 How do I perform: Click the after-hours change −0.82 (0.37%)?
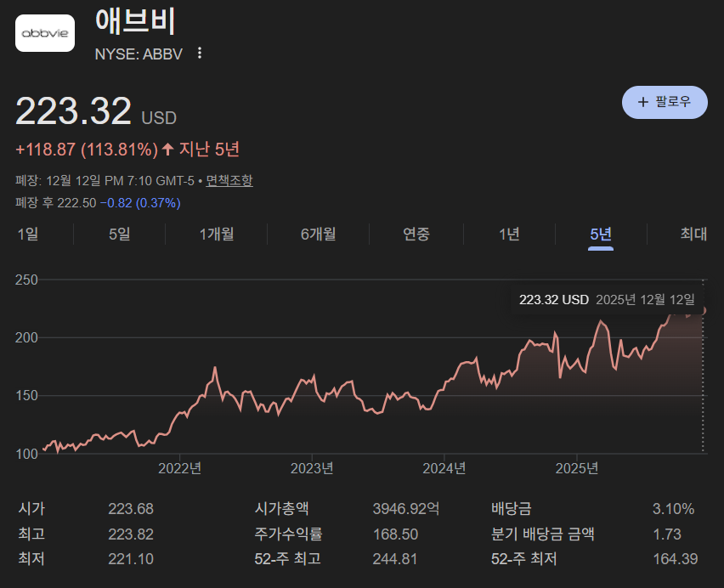[x=140, y=202]
